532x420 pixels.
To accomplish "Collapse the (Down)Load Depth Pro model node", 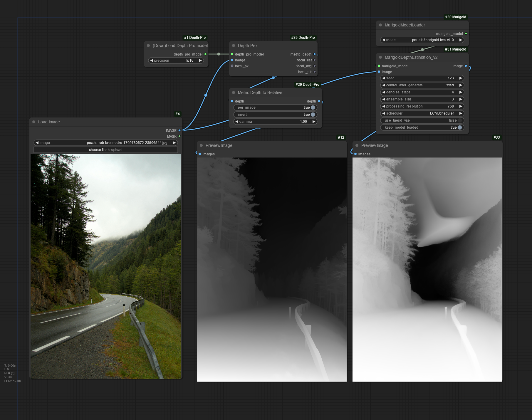I will coord(148,46).
